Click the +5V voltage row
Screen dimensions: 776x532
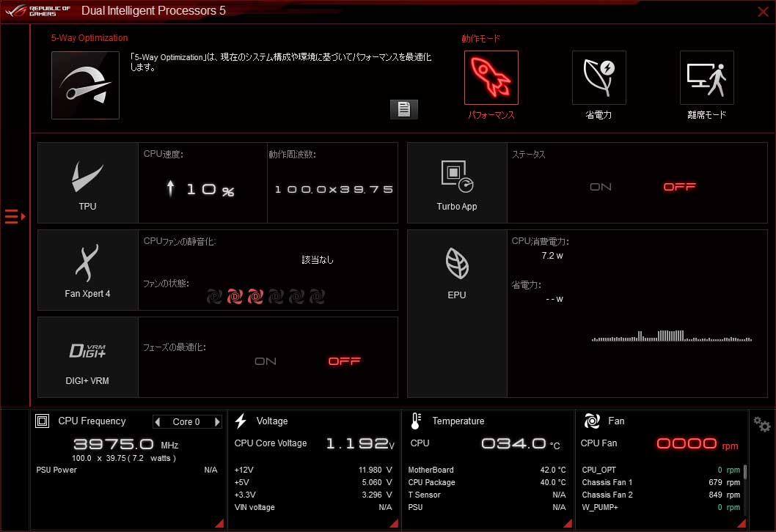tap(313, 482)
